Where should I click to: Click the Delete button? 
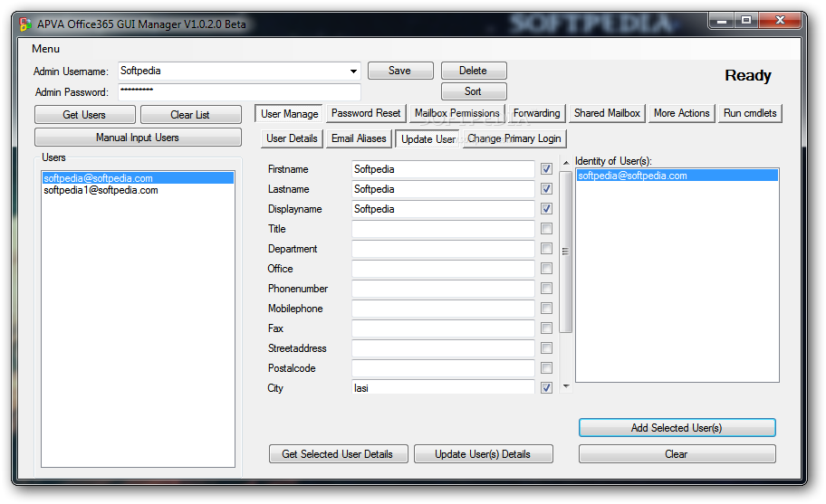coord(474,71)
